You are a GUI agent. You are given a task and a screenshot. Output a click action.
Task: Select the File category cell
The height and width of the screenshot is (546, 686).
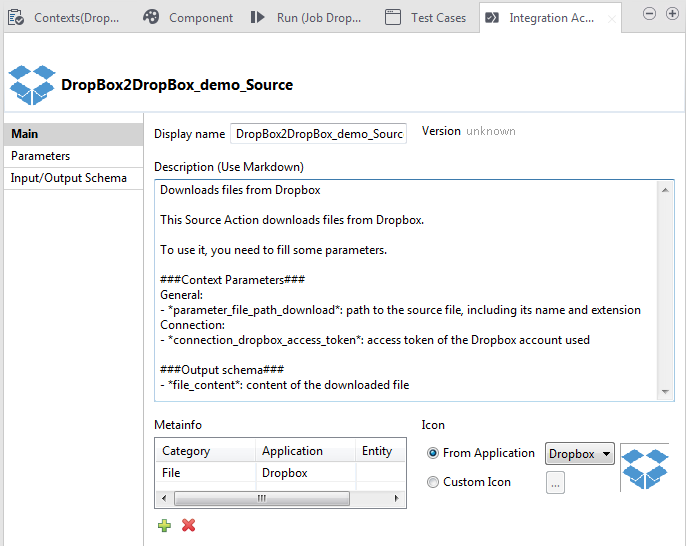pyautogui.click(x=205, y=473)
